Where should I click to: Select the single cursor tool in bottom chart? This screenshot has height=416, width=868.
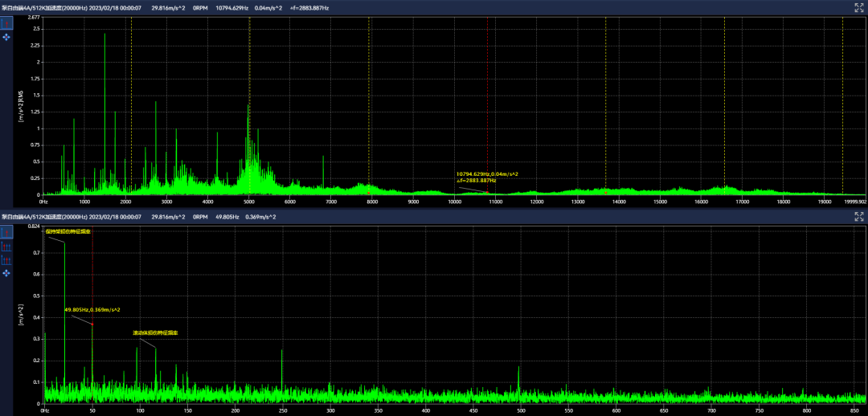click(6, 232)
